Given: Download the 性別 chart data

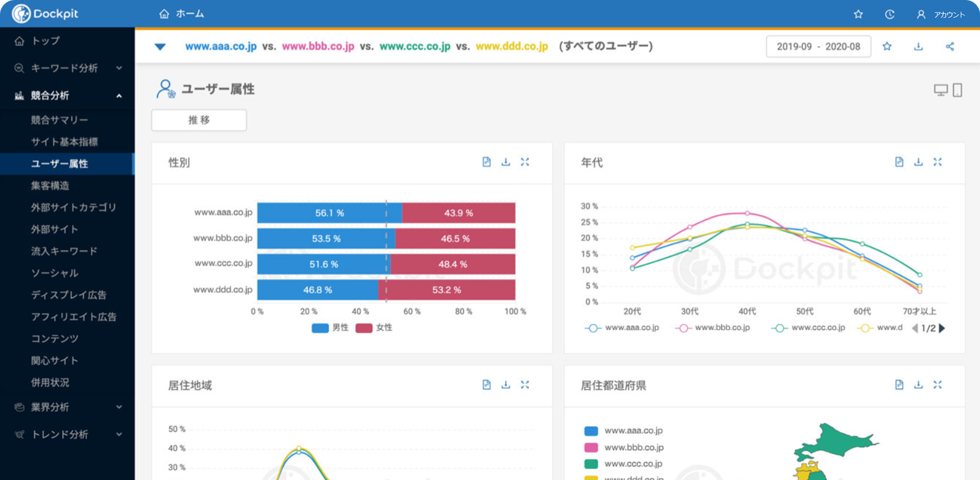Looking at the screenshot, I should (x=506, y=162).
